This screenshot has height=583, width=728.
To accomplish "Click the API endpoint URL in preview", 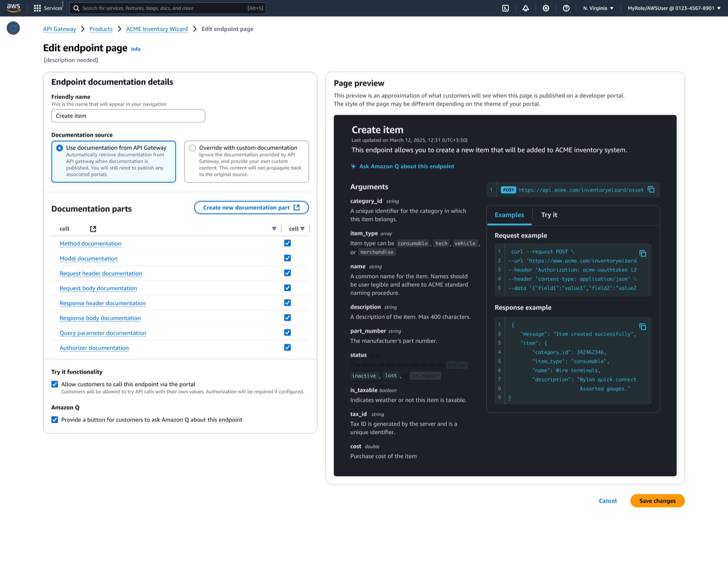I will click(581, 190).
